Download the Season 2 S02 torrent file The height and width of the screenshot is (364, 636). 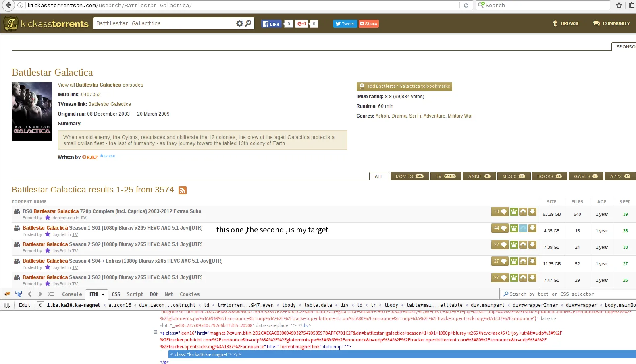pos(532,245)
